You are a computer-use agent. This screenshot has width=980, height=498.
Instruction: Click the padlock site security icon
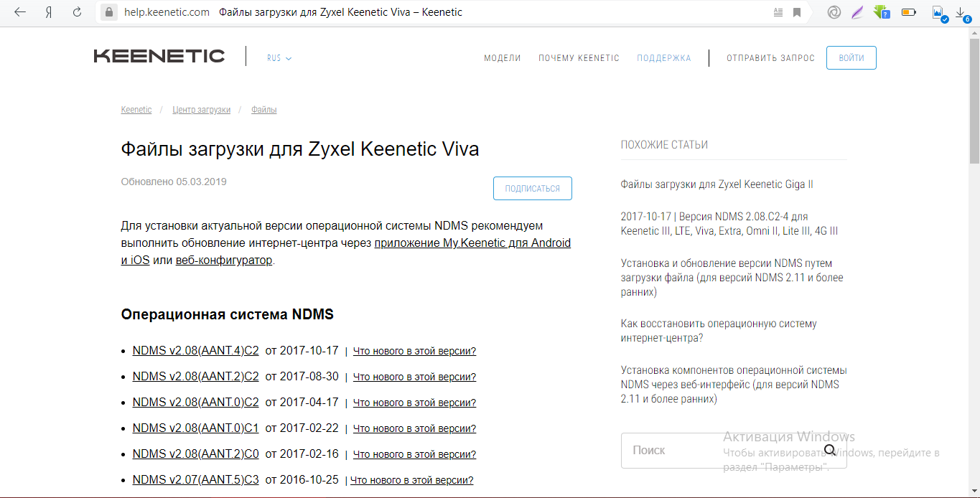(x=109, y=12)
